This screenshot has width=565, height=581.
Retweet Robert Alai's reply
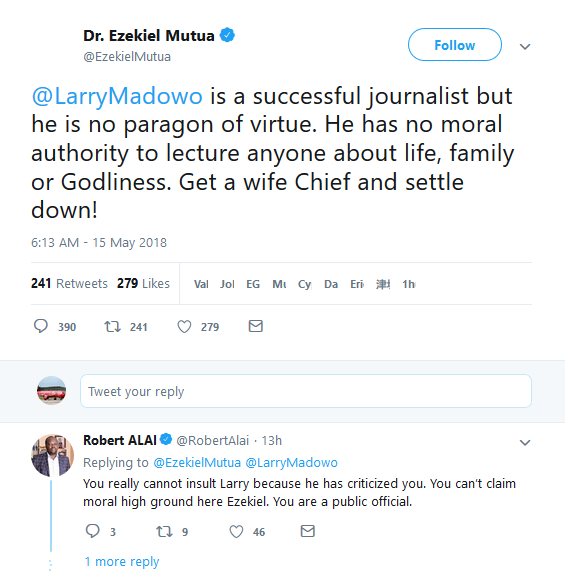pyautogui.click(x=164, y=531)
